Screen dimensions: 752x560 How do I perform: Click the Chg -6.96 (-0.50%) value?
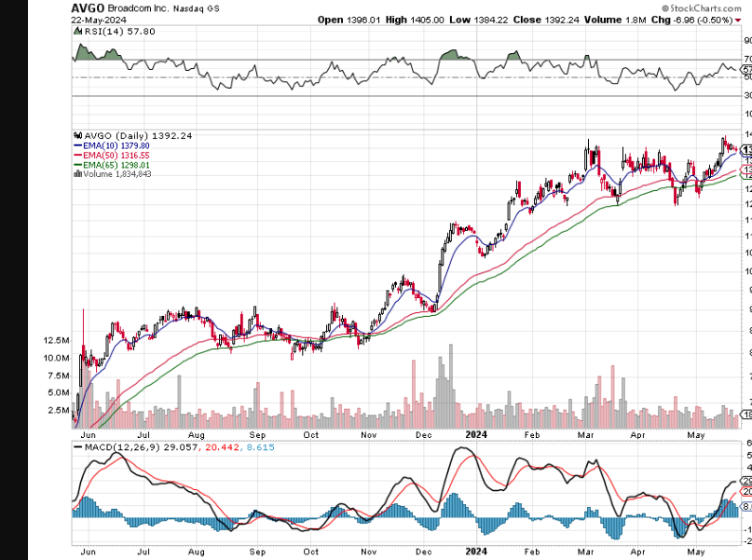691,20
